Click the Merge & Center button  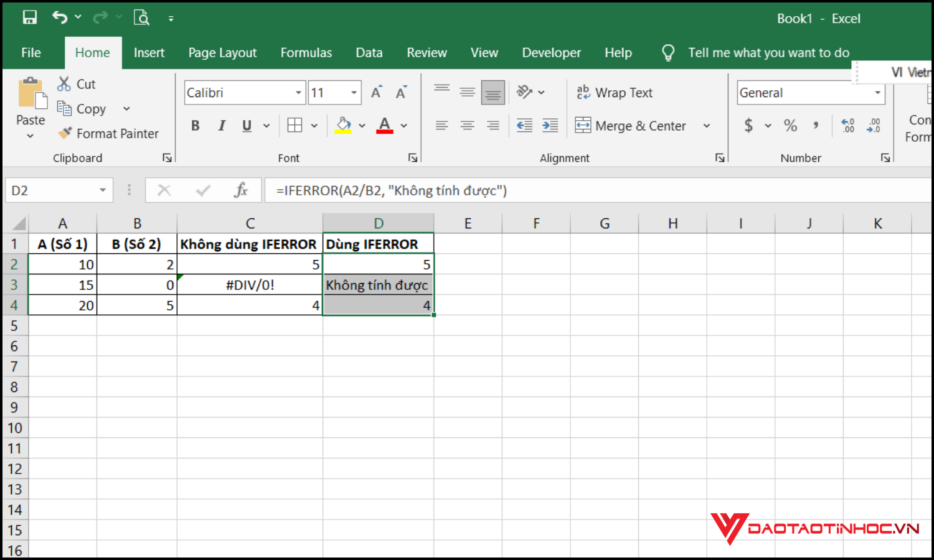click(632, 126)
